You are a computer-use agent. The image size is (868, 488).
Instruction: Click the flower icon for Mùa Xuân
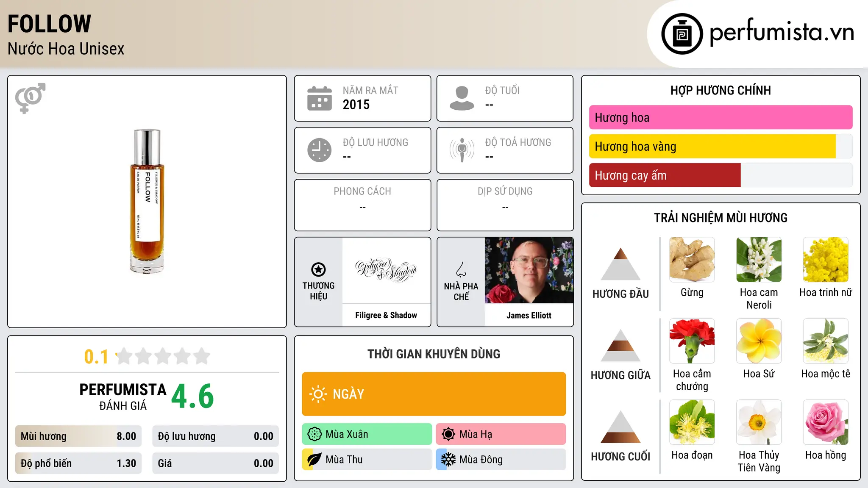click(x=314, y=434)
